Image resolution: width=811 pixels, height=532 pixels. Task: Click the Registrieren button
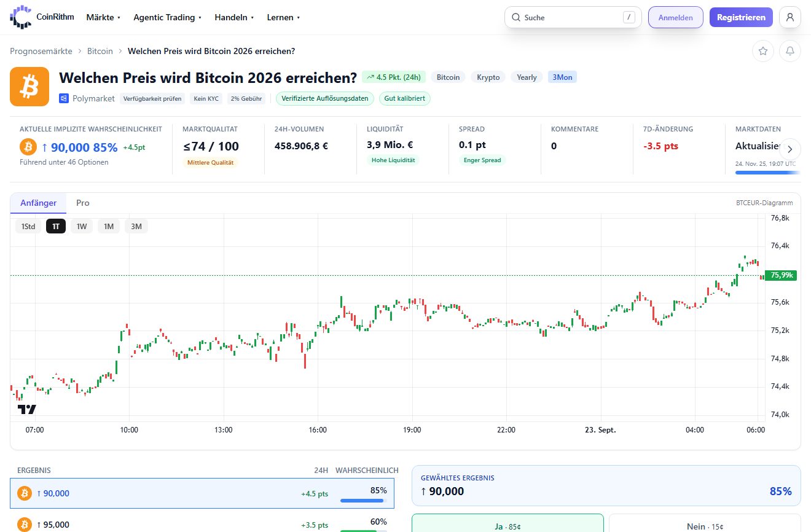click(741, 17)
